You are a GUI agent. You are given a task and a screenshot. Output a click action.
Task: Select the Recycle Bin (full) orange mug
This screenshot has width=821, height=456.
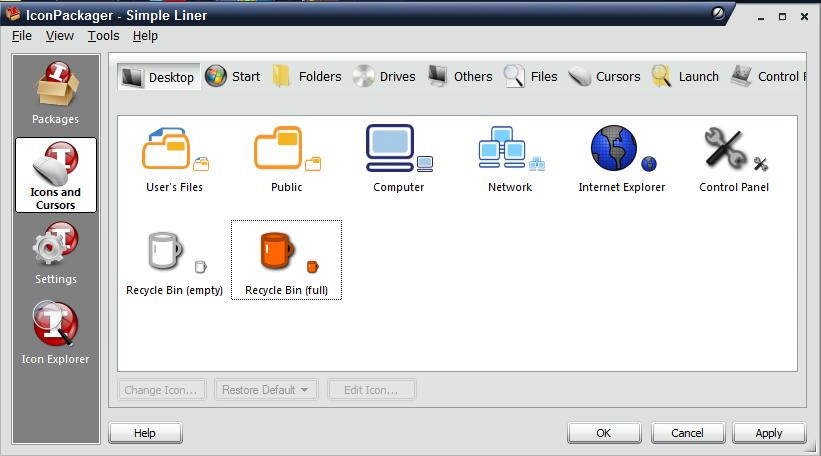[x=277, y=250]
